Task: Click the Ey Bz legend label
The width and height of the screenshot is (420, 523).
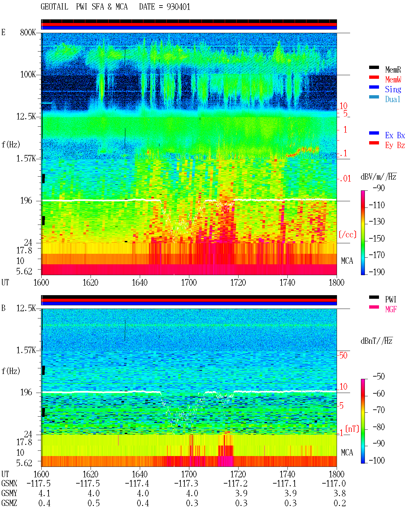Action: click(395, 145)
